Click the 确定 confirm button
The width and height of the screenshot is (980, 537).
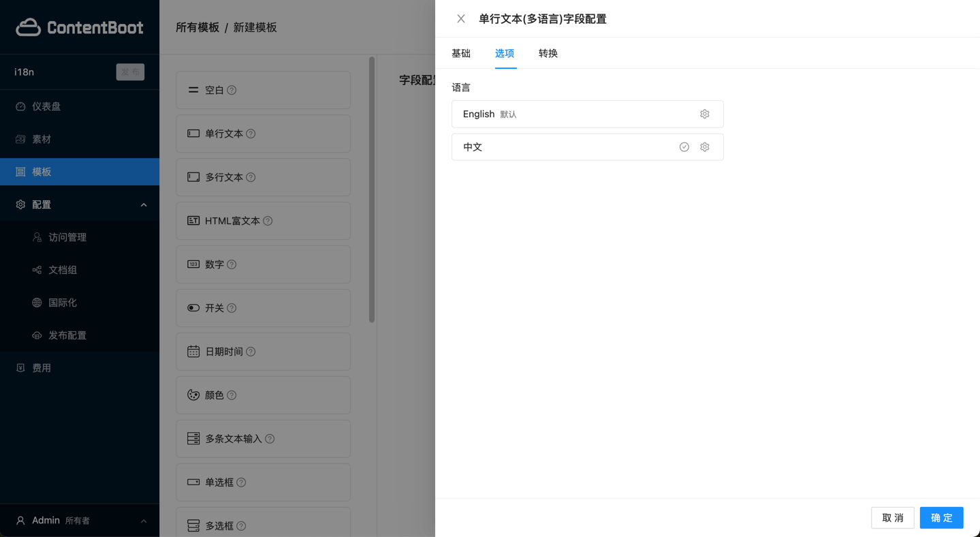[941, 518]
